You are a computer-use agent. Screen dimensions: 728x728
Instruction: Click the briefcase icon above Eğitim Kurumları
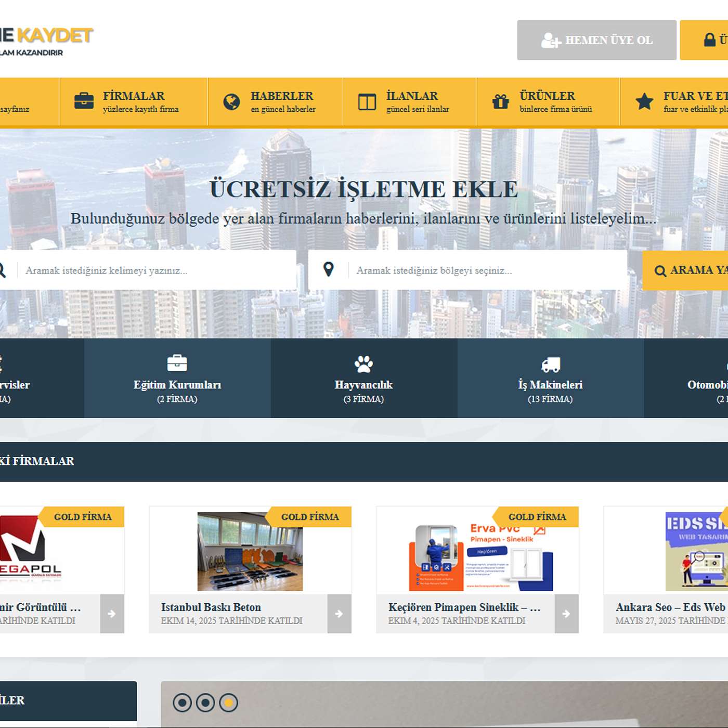(x=177, y=363)
